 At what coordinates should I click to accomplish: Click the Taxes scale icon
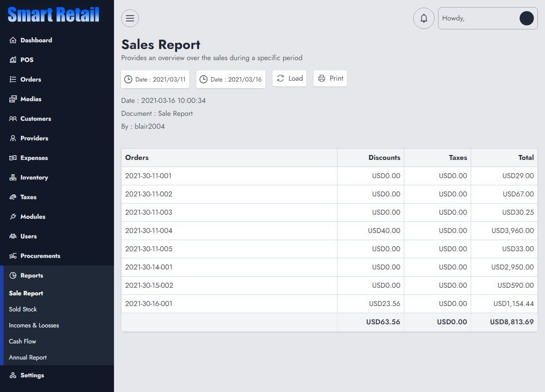click(x=13, y=197)
